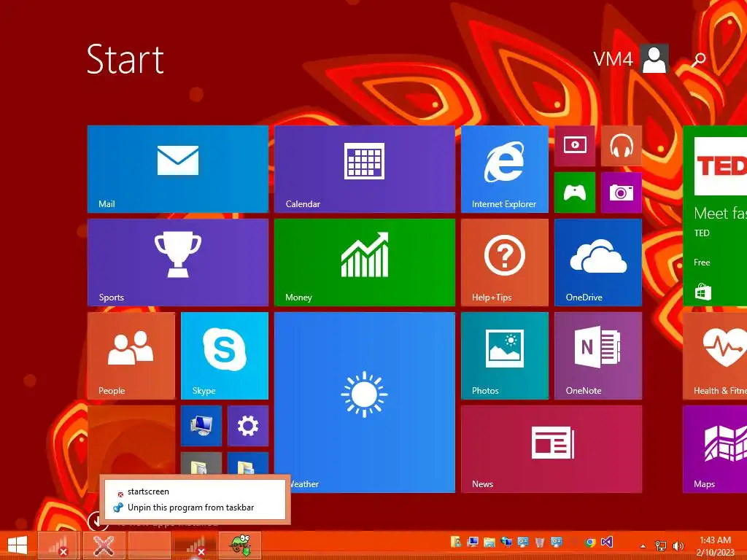Open the News tile

(x=551, y=449)
